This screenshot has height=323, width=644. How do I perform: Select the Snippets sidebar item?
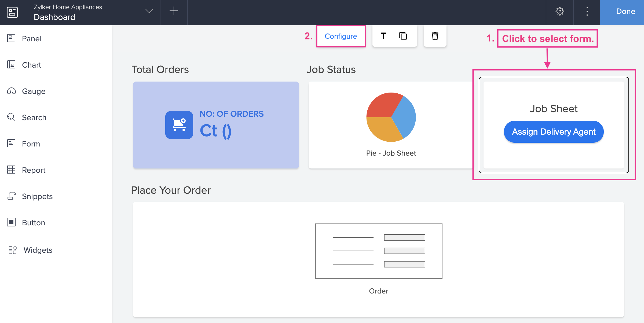point(37,196)
